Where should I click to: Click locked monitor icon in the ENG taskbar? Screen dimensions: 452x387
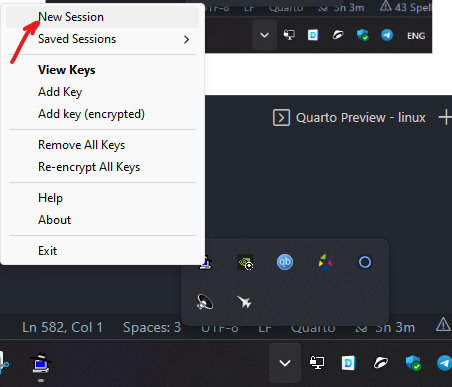[289, 35]
